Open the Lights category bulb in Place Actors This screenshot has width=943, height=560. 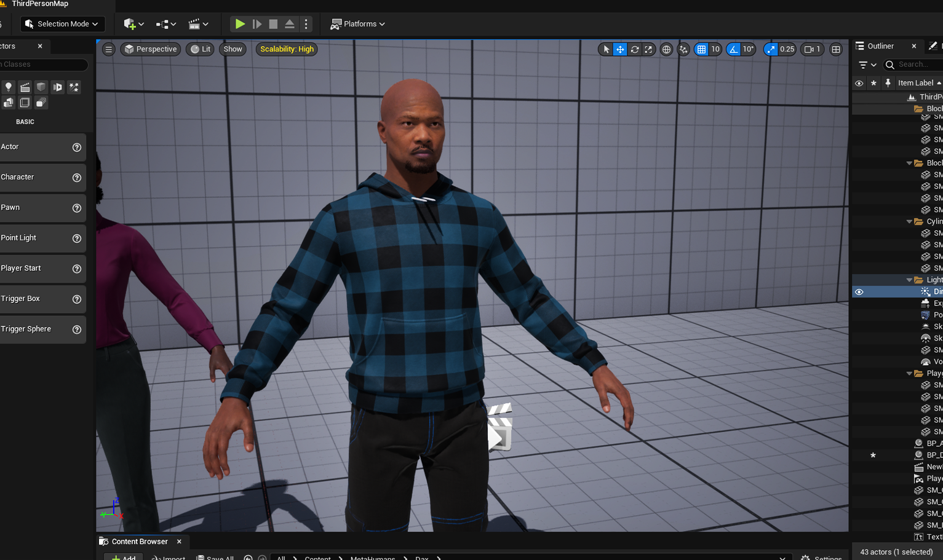pos(8,87)
